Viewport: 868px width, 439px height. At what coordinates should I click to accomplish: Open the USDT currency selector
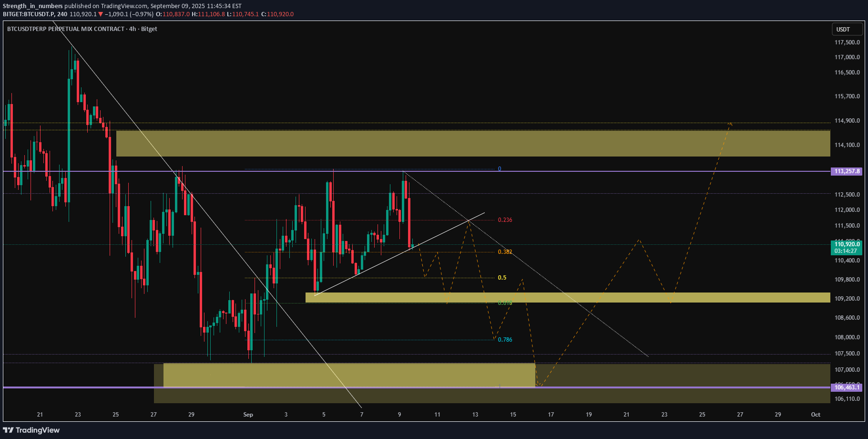click(x=848, y=30)
